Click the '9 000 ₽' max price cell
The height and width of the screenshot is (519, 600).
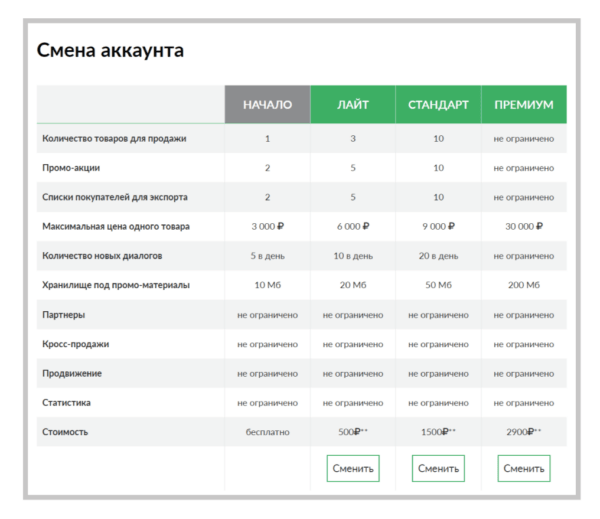(x=438, y=227)
